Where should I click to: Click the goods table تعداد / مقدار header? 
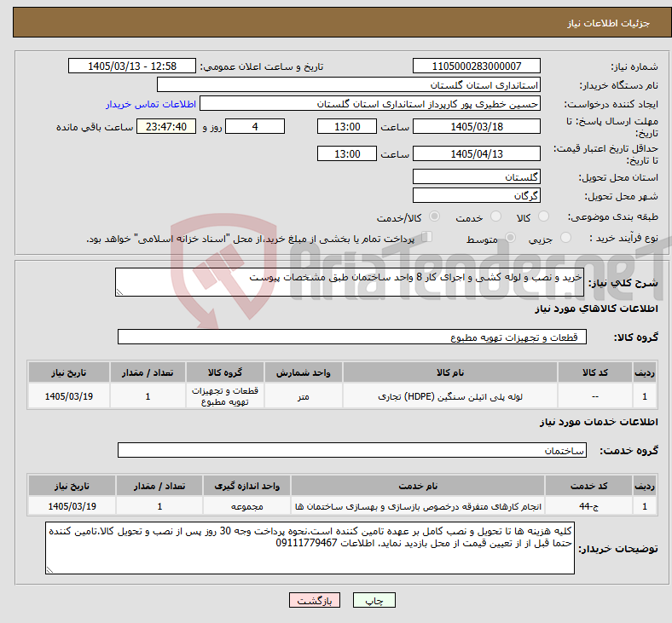[x=148, y=372]
